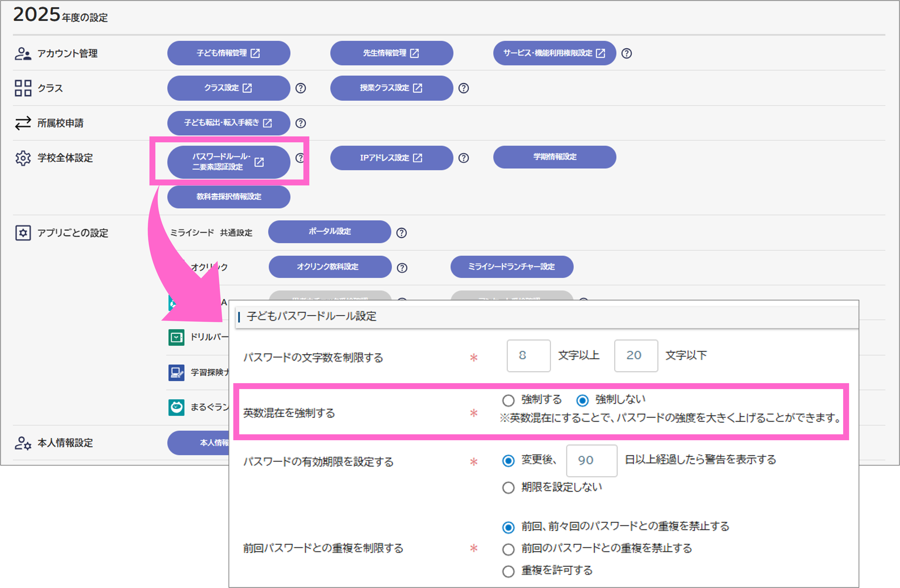Click help icon next to ポータル設定

(x=401, y=233)
